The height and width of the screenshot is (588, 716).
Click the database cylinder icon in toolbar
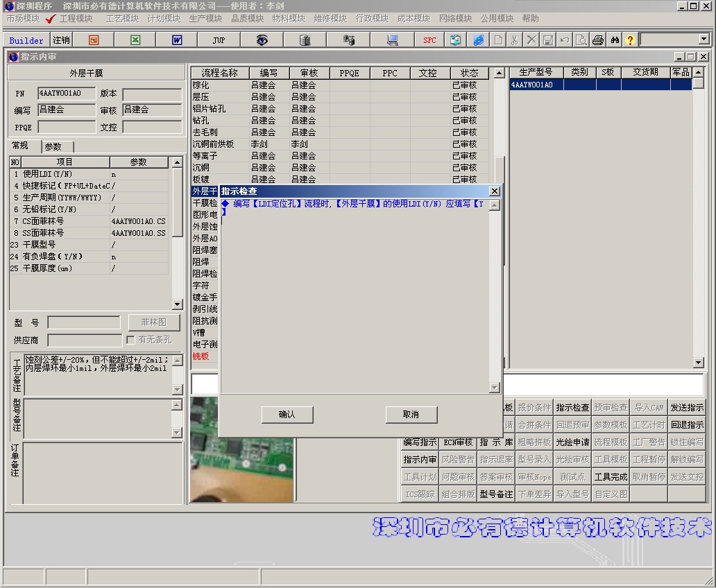(x=305, y=40)
